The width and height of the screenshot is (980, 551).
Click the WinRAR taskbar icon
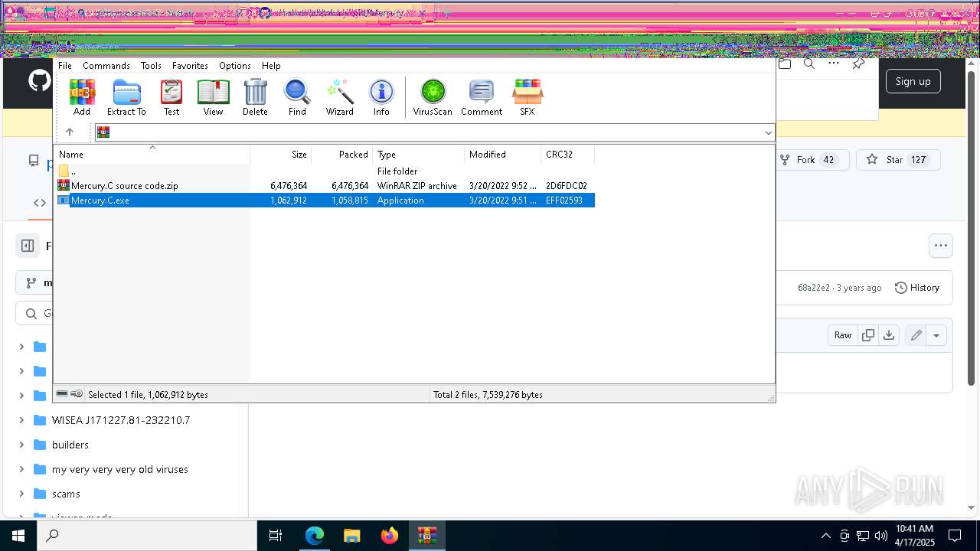[x=426, y=536]
